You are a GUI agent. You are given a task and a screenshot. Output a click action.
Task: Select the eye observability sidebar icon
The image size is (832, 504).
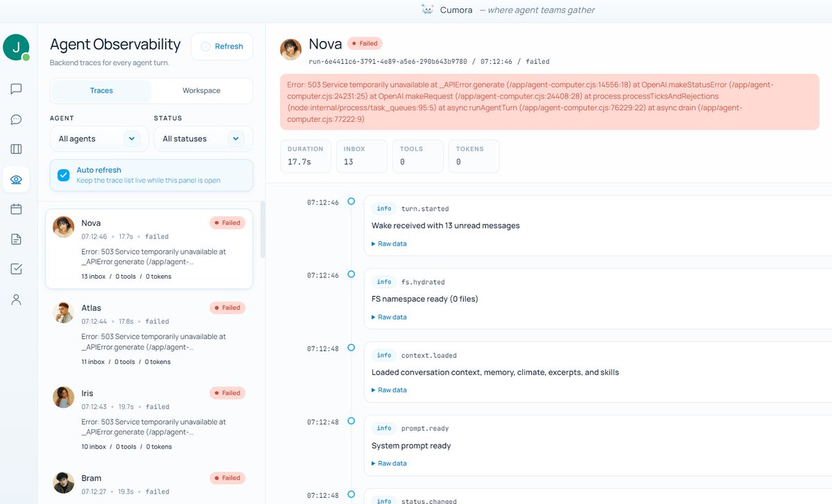pos(16,180)
